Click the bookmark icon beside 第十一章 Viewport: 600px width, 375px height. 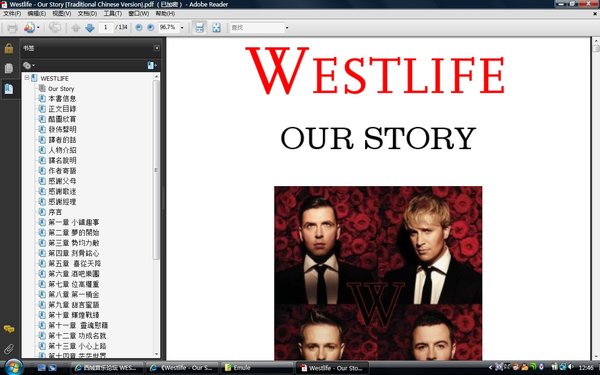click(x=42, y=325)
